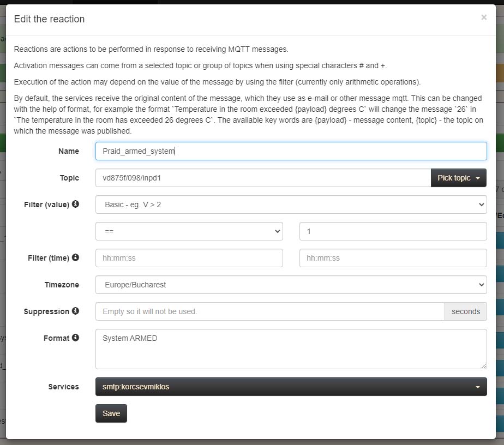Image resolution: width=504 pixels, height=445 pixels.
Task: Open the == comparison operator dropdown
Action: [x=189, y=231]
